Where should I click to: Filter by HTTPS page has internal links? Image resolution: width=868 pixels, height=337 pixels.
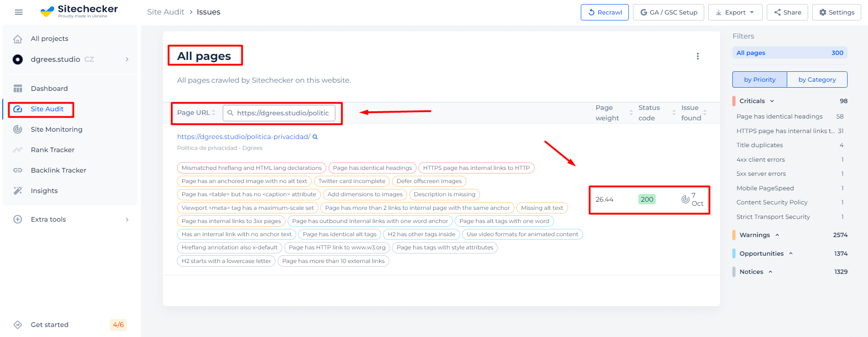click(790, 131)
